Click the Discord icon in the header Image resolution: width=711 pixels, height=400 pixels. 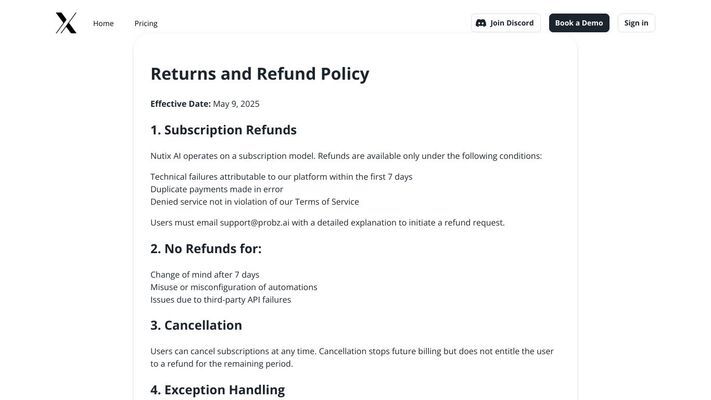[x=481, y=23]
